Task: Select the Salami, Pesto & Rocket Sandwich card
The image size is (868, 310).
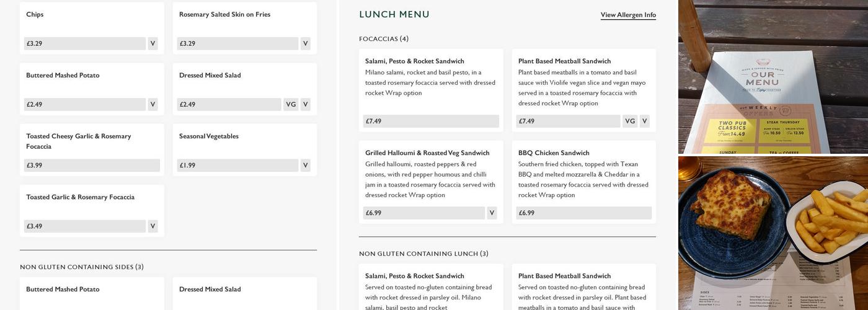Action: (431, 91)
